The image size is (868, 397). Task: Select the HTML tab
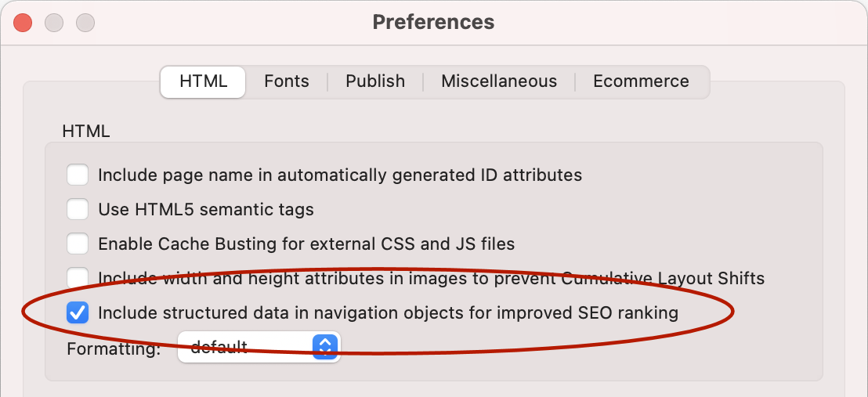pyautogui.click(x=203, y=81)
